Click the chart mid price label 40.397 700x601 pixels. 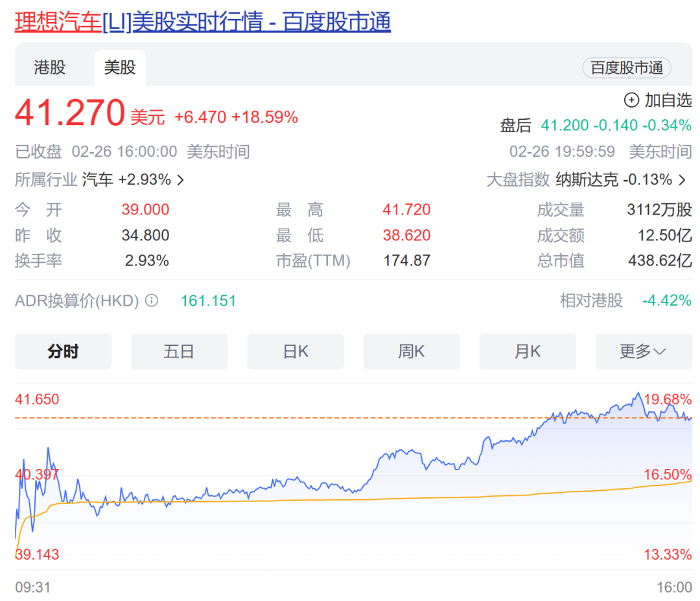click(37, 475)
